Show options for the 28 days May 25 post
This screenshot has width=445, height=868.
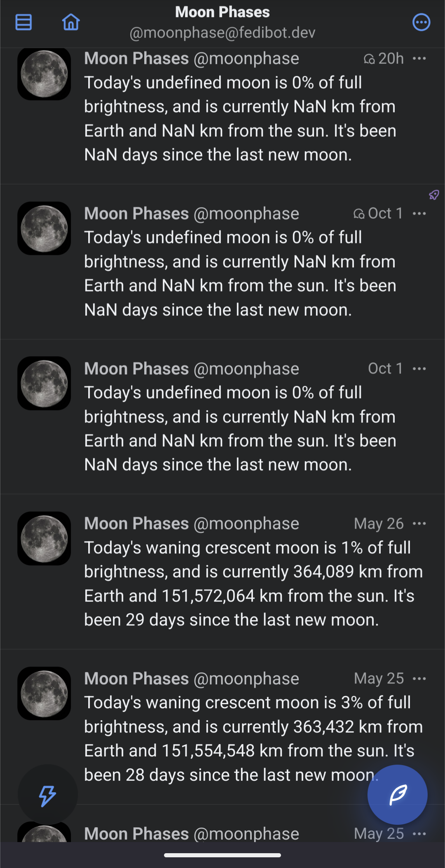pyautogui.click(x=419, y=679)
